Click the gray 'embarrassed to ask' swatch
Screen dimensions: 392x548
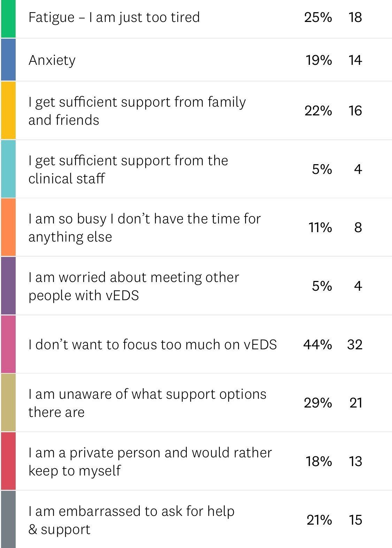coord(8,519)
